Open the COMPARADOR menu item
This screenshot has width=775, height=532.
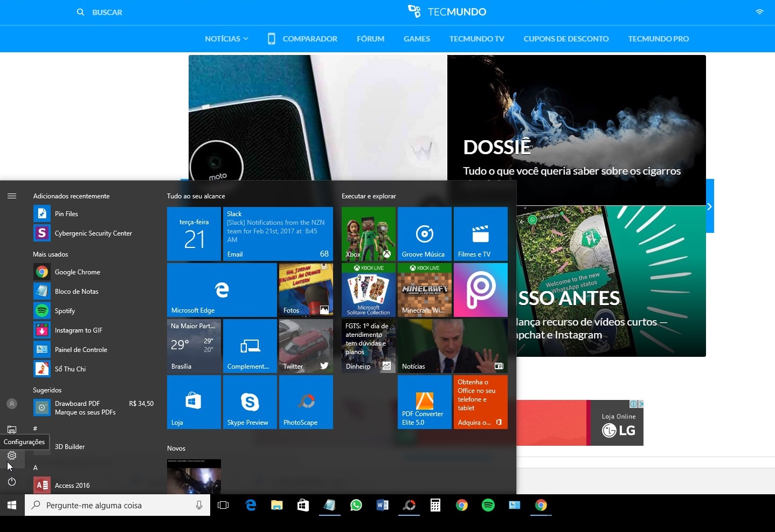click(302, 39)
